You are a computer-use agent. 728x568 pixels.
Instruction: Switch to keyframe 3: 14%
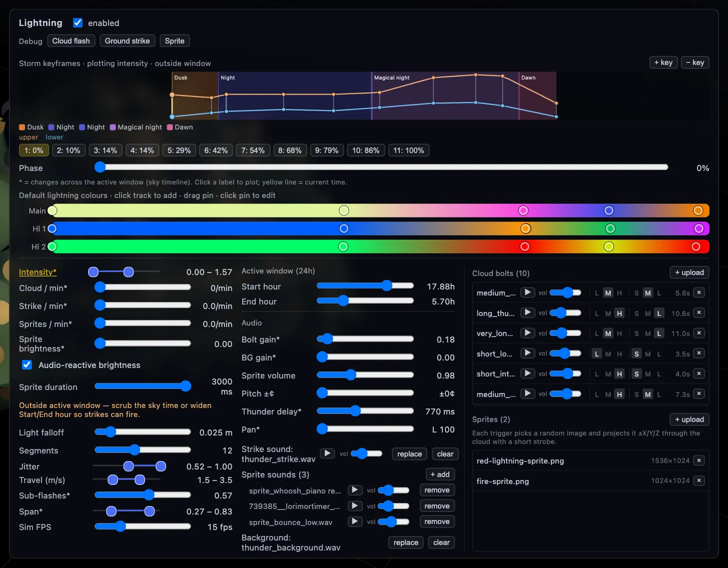pos(106,150)
